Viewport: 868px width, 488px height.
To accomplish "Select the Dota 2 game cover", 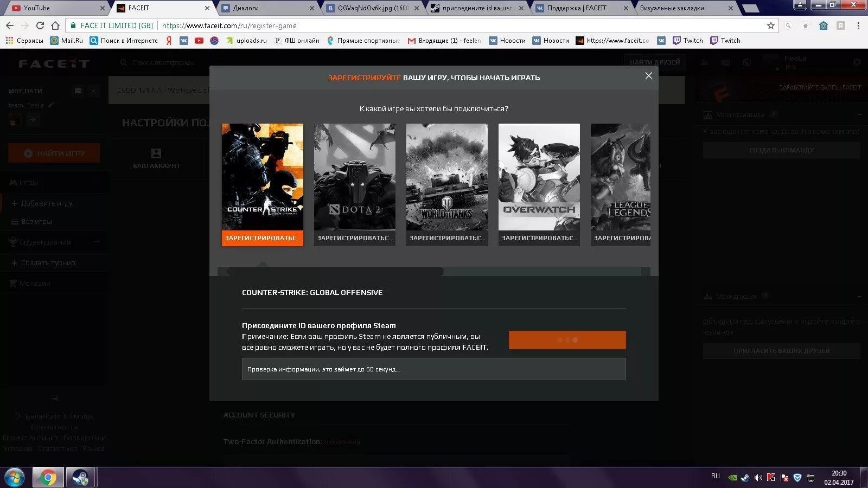I will (x=355, y=177).
